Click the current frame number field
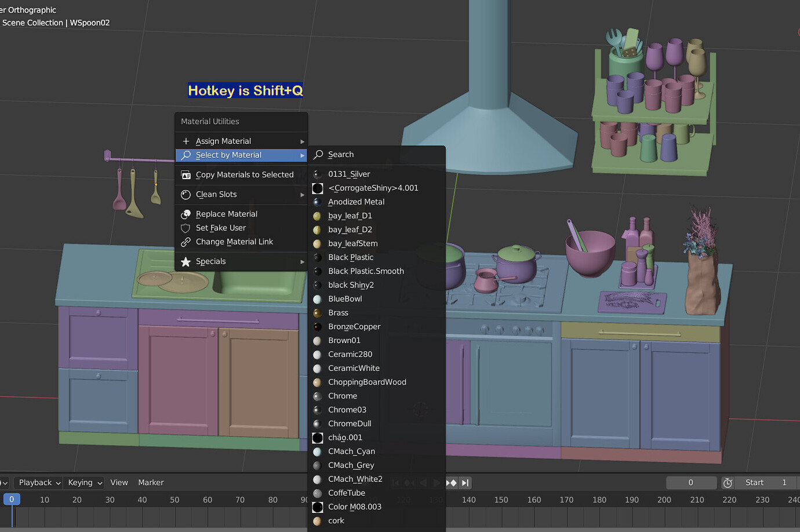 coord(692,482)
